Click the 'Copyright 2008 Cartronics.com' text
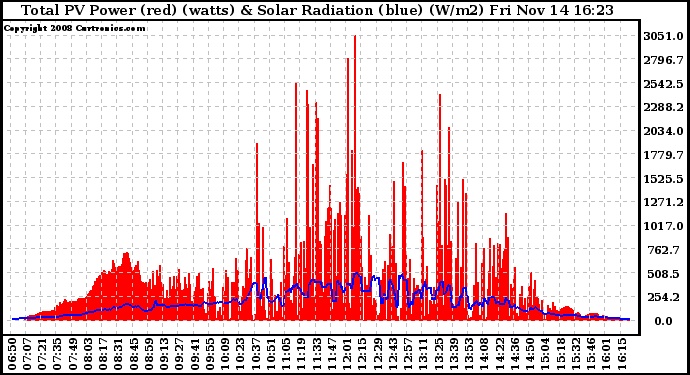Viewport: 690px width, 375px height. (x=74, y=28)
